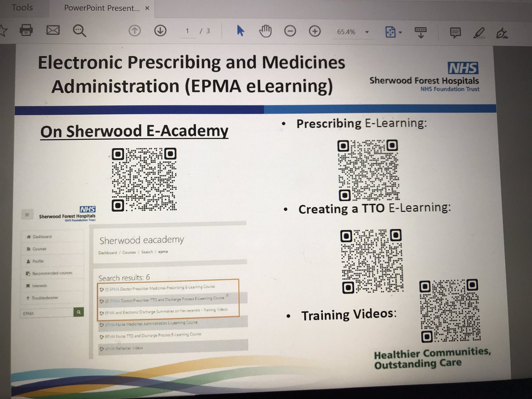Go to previous page arrow
Viewport: 532px width, 399px height.
pyautogui.click(x=135, y=31)
